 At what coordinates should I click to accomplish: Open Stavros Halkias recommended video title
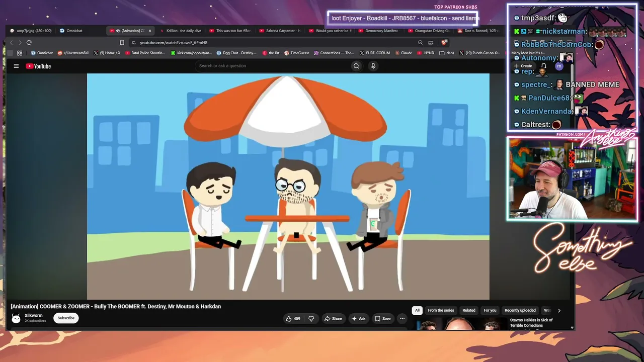tap(531, 323)
